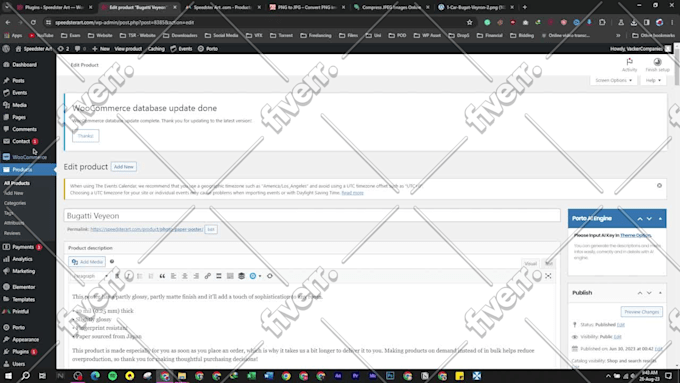The height and width of the screenshot is (383, 680).
Task: Click the Plugins plug icon in sidebar
Action: pos(6,352)
